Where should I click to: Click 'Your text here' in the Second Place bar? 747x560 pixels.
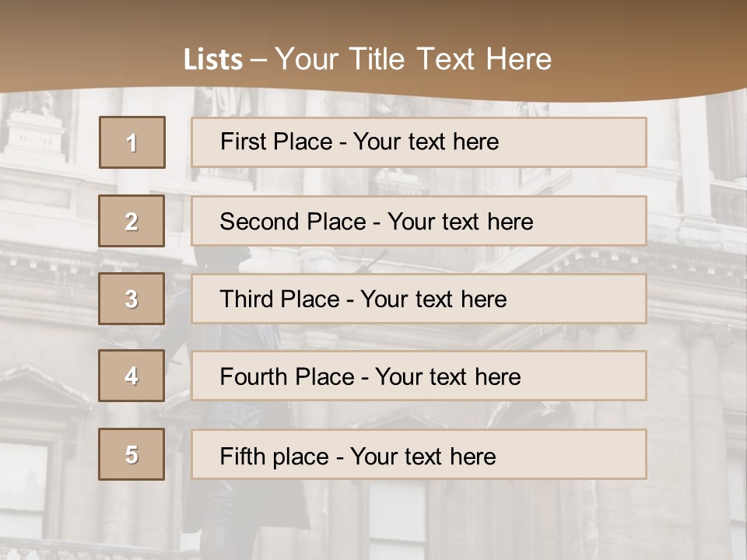tap(460, 222)
